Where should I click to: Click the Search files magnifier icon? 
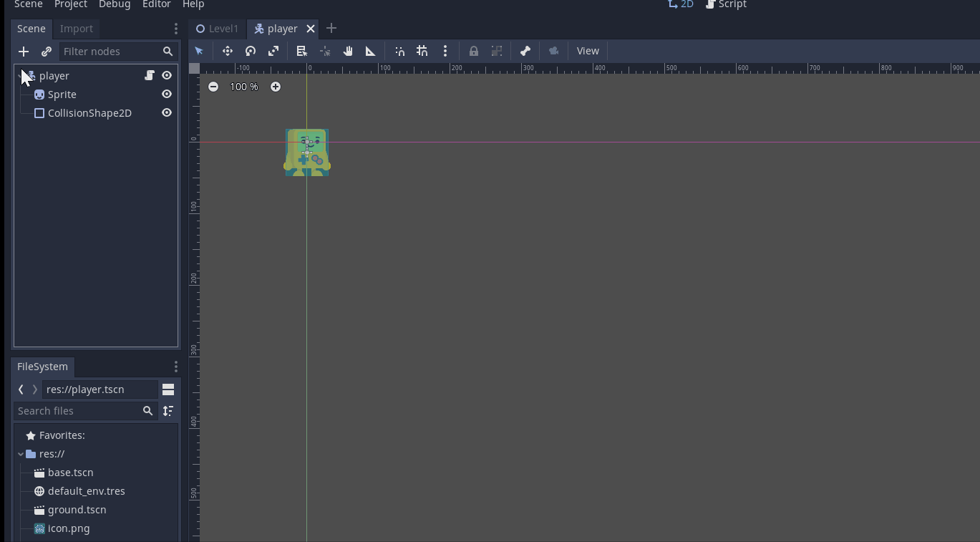point(147,411)
